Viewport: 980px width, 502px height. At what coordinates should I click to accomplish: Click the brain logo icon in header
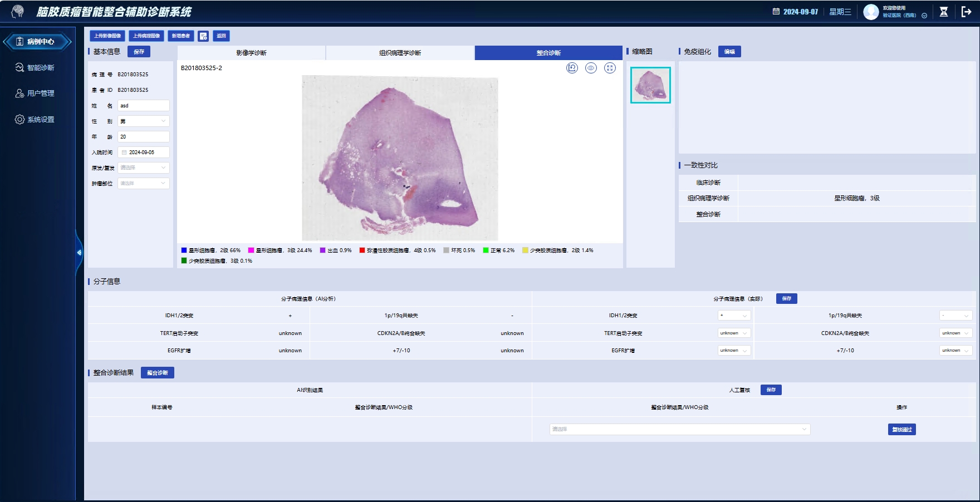[x=18, y=11]
